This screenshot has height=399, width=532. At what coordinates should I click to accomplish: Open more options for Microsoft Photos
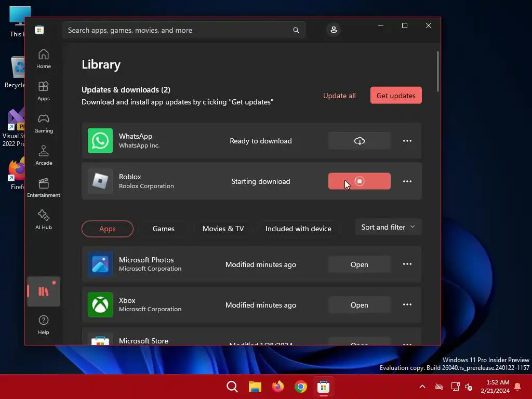pos(407,264)
